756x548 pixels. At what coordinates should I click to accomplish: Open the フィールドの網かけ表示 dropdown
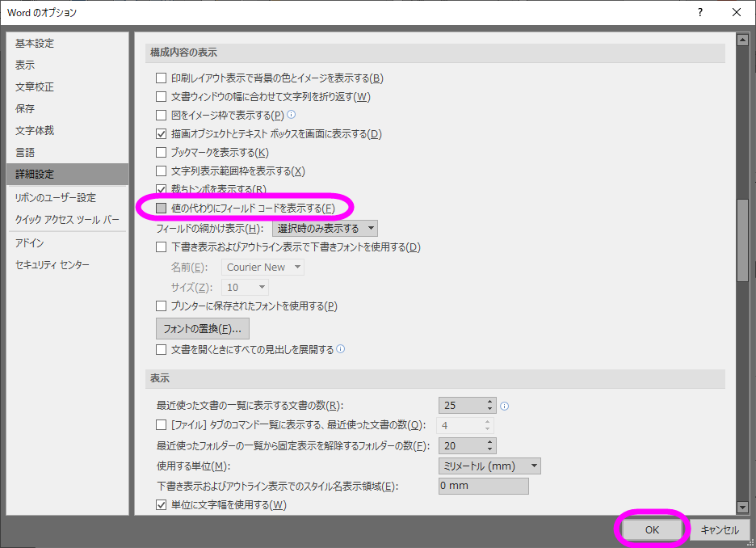coord(325,228)
